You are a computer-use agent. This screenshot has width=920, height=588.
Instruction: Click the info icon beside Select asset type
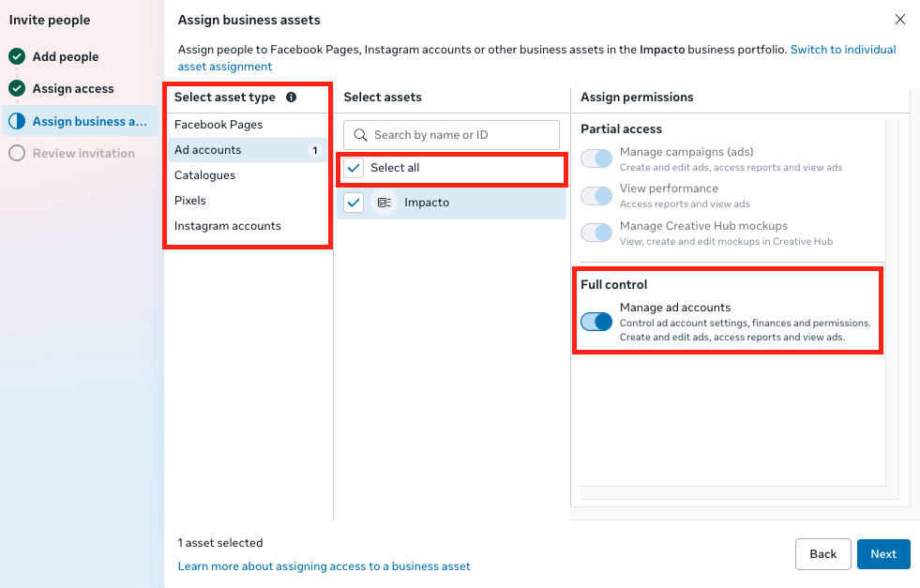[291, 98]
